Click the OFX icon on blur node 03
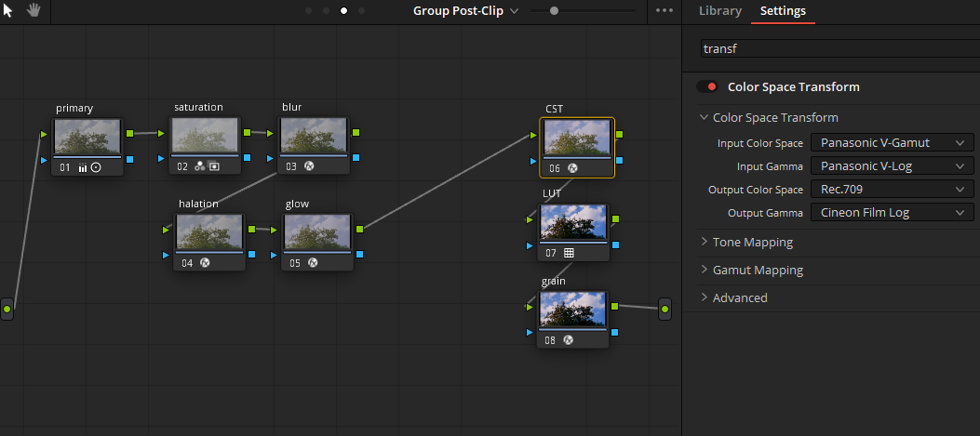The height and width of the screenshot is (436, 980). tap(309, 166)
